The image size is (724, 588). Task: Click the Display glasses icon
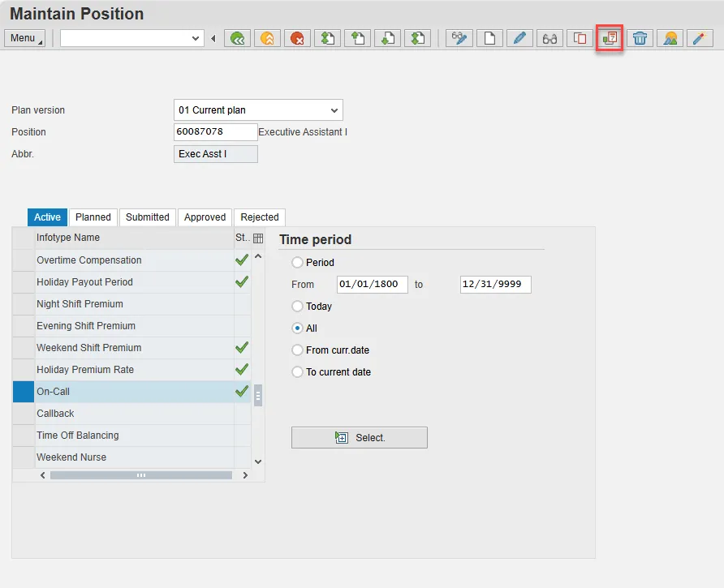click(x=549, y=38)
